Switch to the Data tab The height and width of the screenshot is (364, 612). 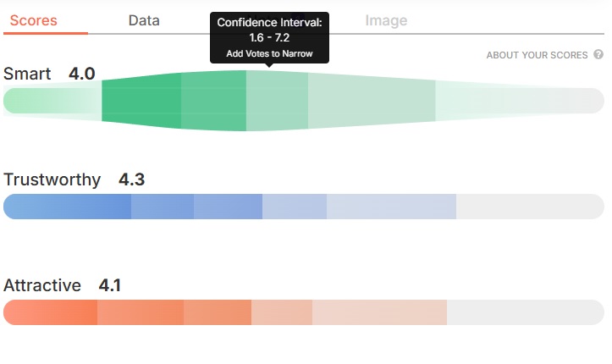tap(144, 20)
